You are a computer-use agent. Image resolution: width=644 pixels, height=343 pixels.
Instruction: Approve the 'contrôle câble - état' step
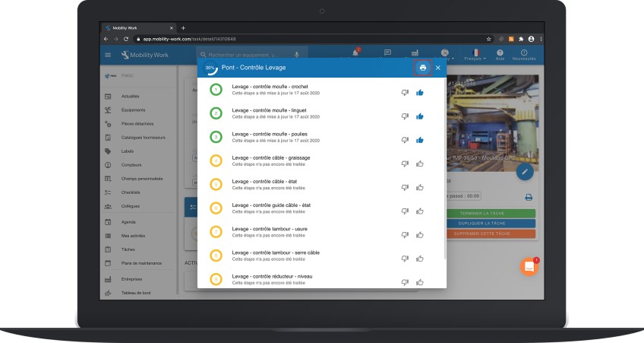[x=420, y=188]
